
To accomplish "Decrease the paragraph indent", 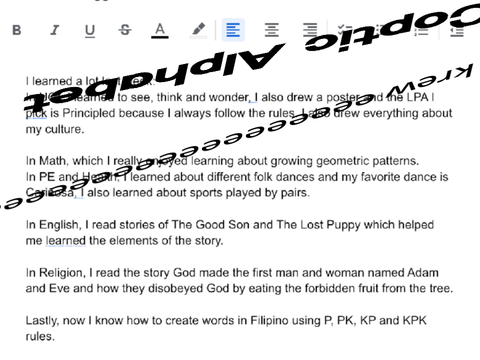I will [457, 30].
